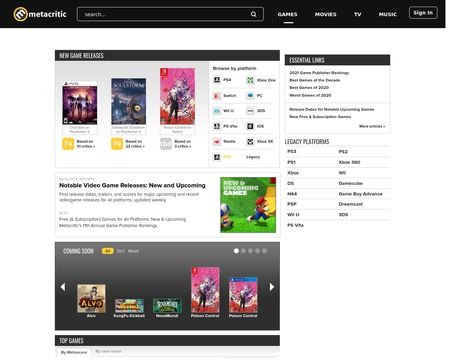Image resolution: width=450 pixels, height=360 pixels.
Task: Switch to the By Metascore tab
Action: pyautogui.click(x=74, y=352)
